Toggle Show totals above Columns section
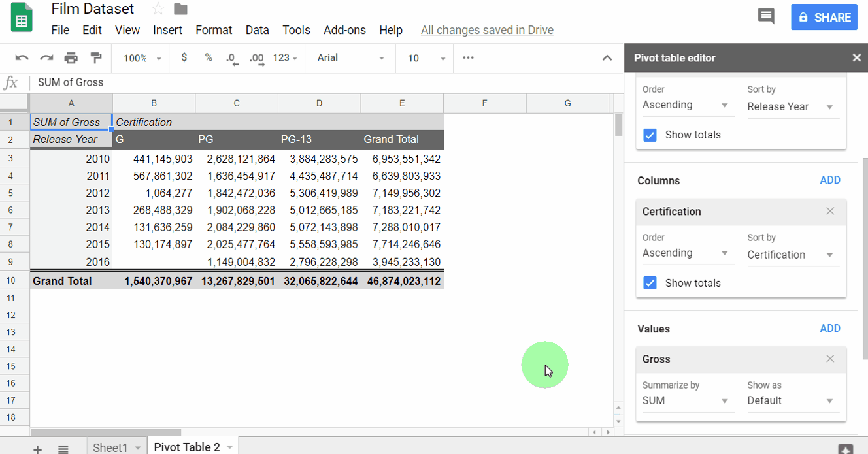This screenshot has width=868, height=454. 650,135
